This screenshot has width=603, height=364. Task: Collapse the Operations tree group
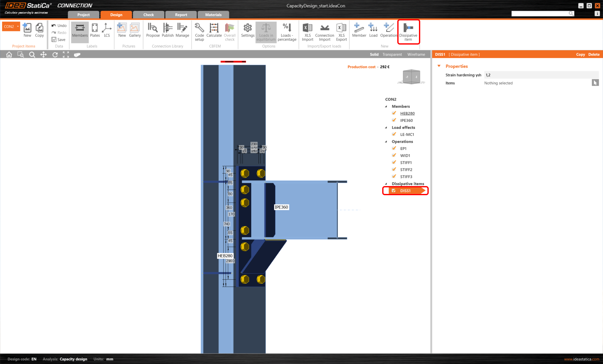[386, 142]
